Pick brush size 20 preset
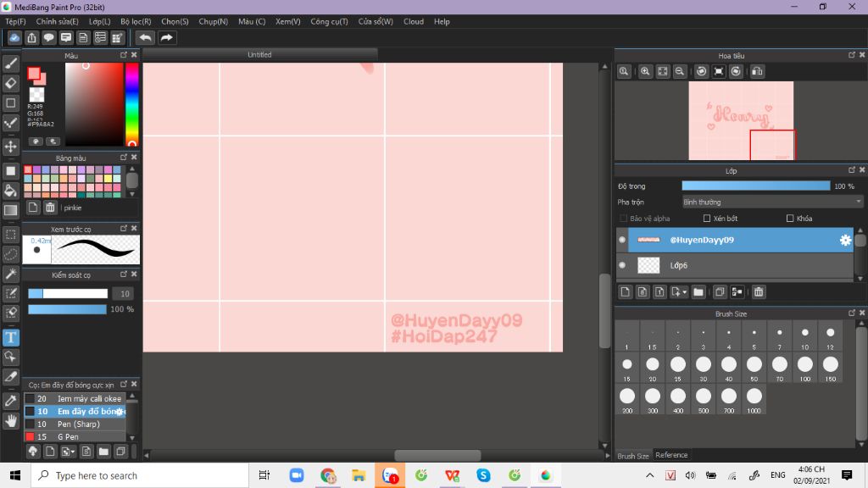Screen dimensions: 868x488 coord(652,368)
